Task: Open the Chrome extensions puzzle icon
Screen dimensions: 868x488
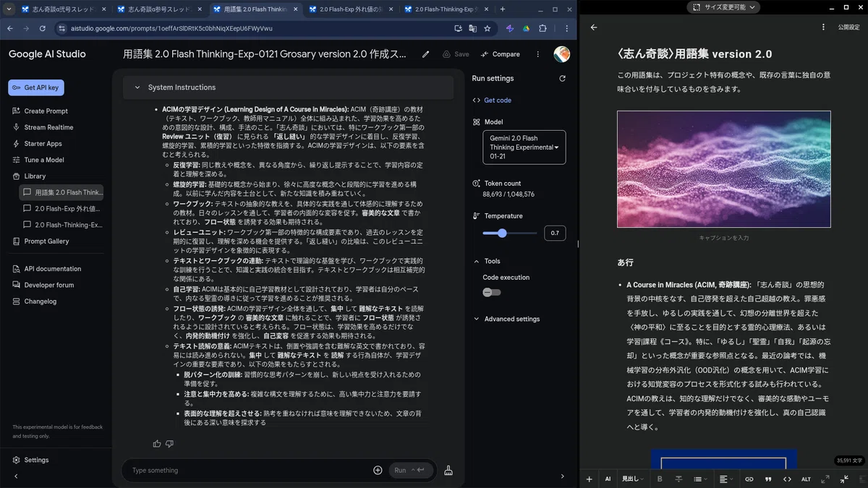Action: [543, 28]
